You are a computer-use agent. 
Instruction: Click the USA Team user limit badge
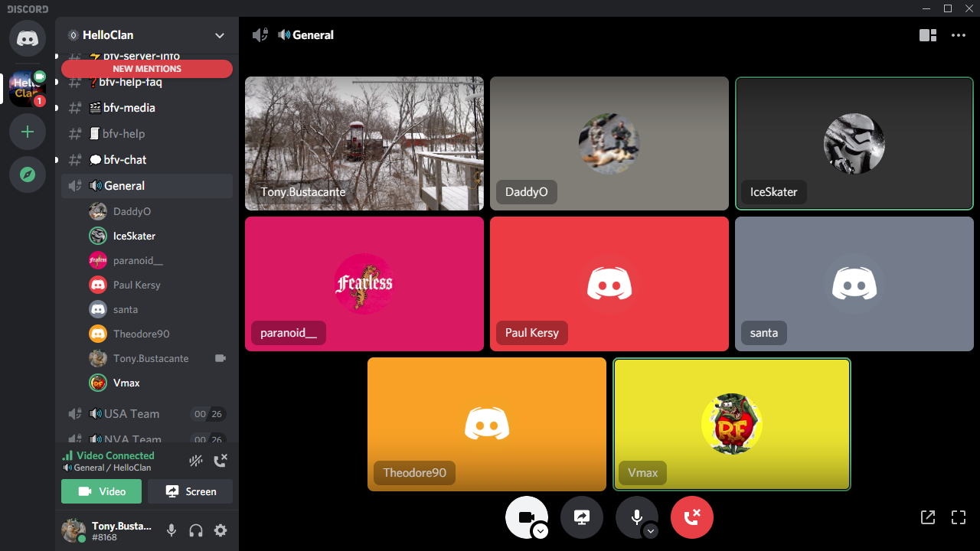[208, 414]
